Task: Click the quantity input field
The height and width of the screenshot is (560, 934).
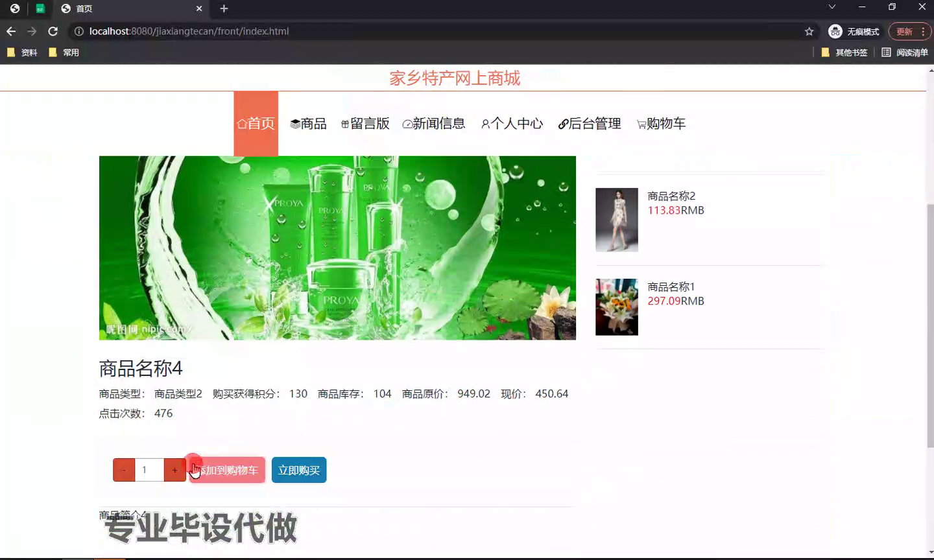Action: (149, 470)
